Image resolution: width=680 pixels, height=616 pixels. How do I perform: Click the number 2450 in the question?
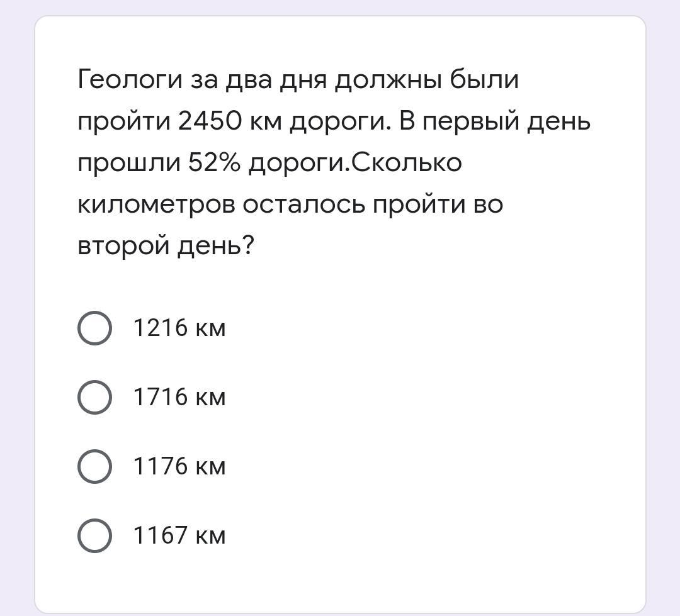[x=210, y=121]
